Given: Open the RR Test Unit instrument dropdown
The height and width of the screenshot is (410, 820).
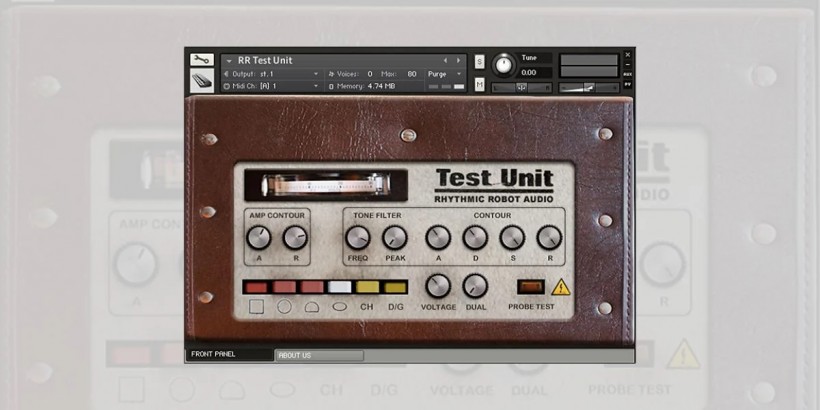Looking at the screenshot, I should click(x=229, y=60).
